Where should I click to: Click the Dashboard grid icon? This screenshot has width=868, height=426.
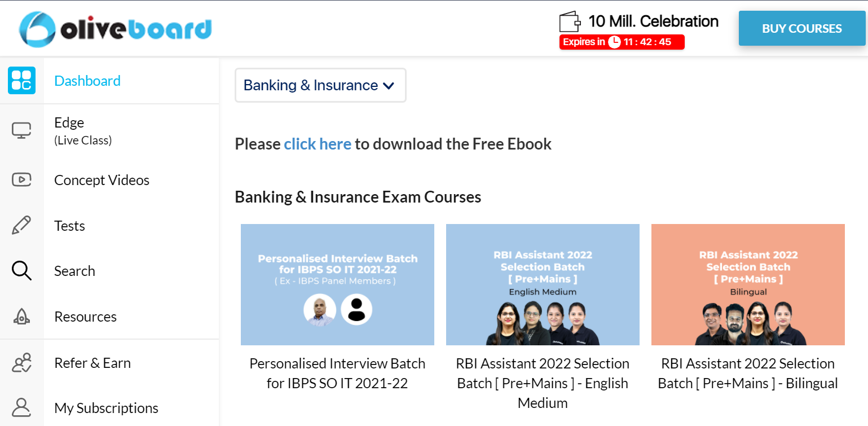click(x=21, y=81)
